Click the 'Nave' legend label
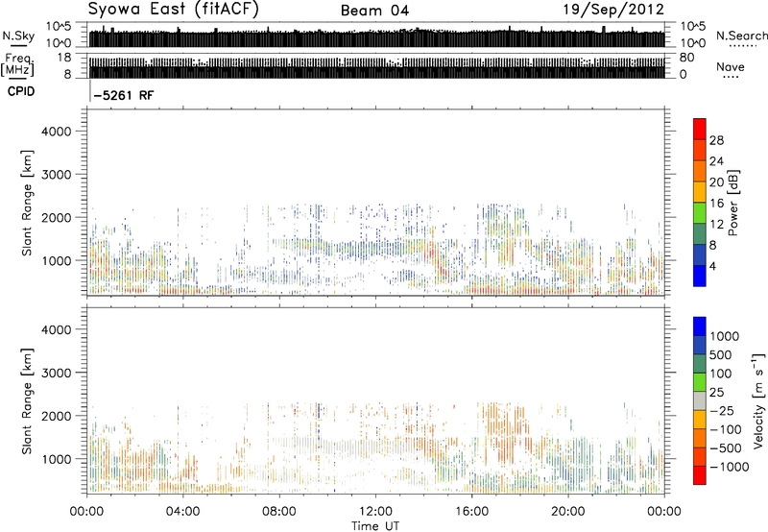The image size is (768, 532). [731, 66]
